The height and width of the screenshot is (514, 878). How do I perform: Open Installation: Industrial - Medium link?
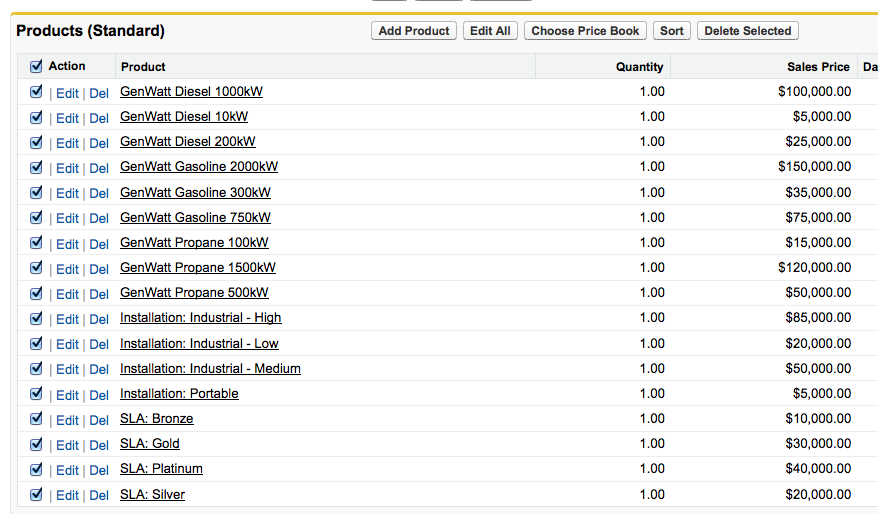(210, 369)
